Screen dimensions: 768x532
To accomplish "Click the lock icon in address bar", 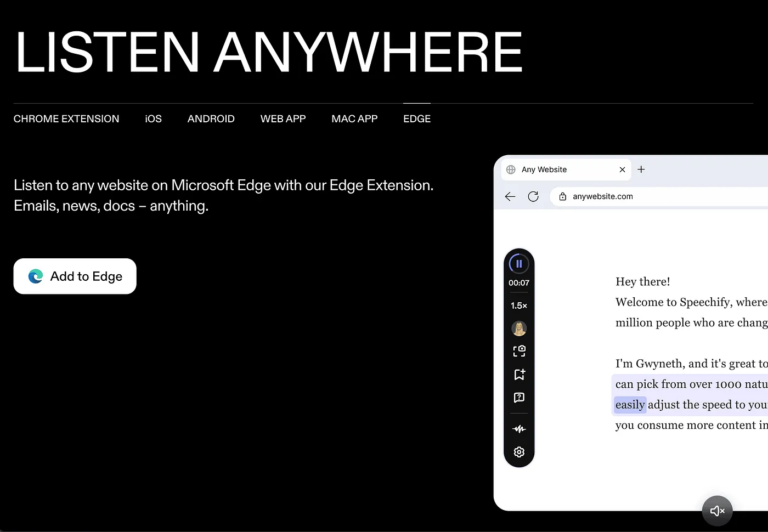I will tap(562, 196).
